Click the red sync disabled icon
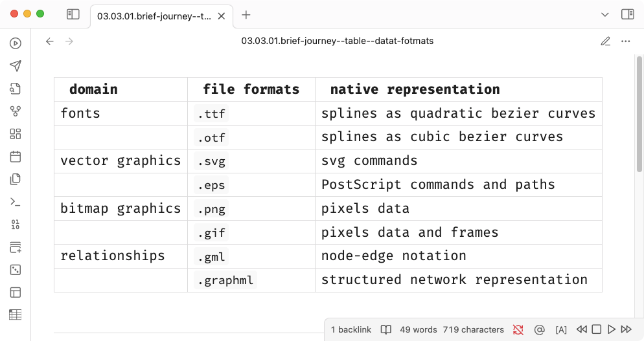Viewport: 644px width, 341px height. coord(518,329)
